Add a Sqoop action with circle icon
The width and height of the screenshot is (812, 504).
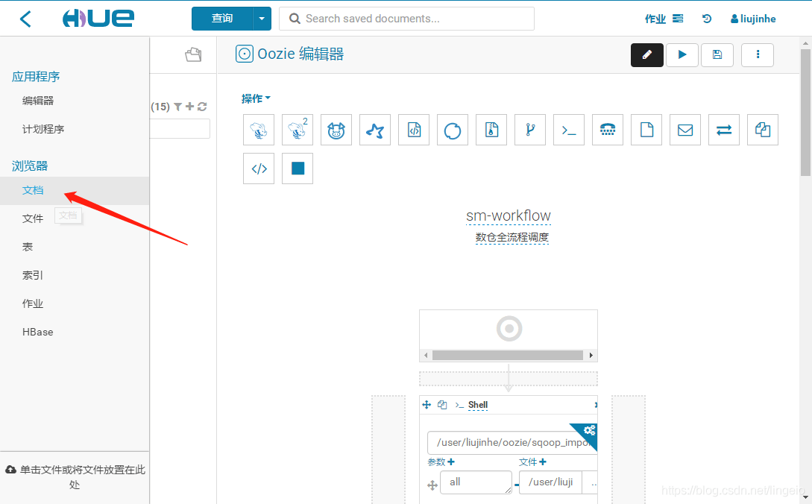[x=453, y=130]
